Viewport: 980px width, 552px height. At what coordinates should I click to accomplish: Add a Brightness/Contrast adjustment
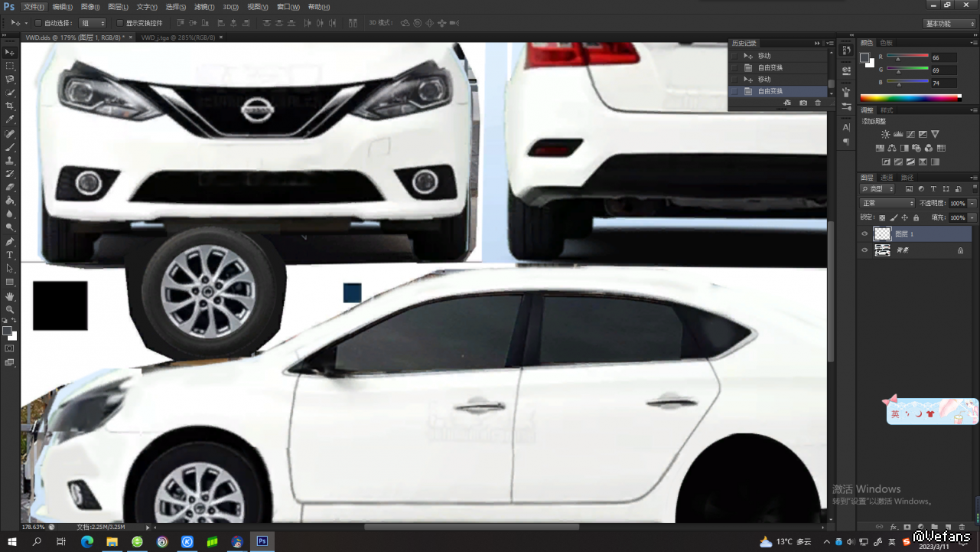click(x=886, y=135)
